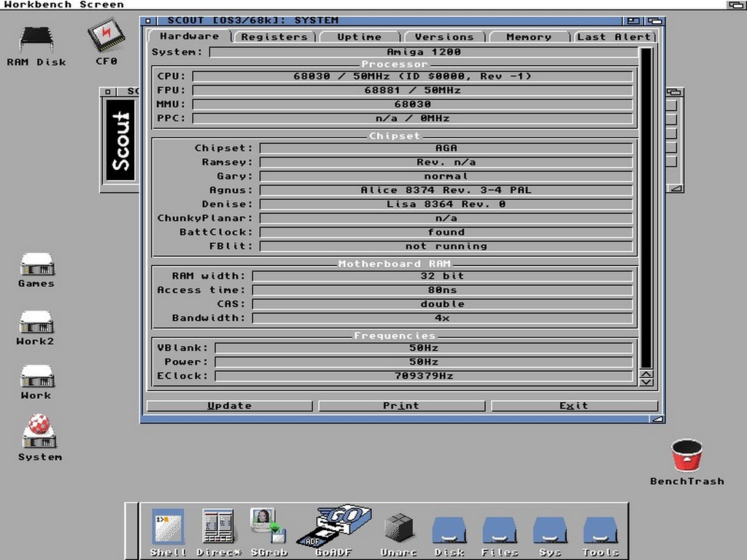Click background Scout window depth gadget
Viewport: 747px width, 560px height.
[675, 91]
